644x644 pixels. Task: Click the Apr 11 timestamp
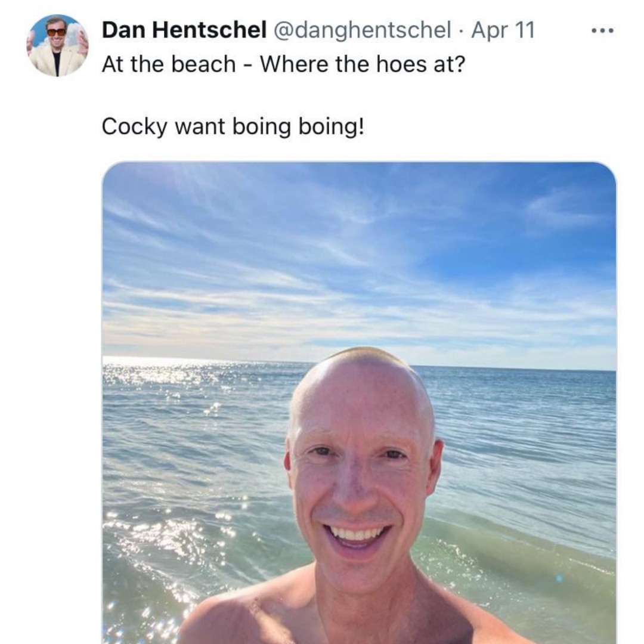(503, 30)
